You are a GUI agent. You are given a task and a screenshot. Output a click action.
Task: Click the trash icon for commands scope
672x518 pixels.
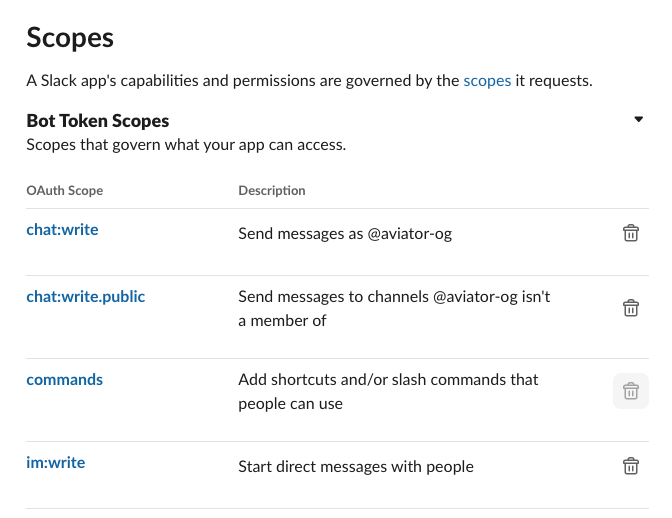click(x=630, y=391)
